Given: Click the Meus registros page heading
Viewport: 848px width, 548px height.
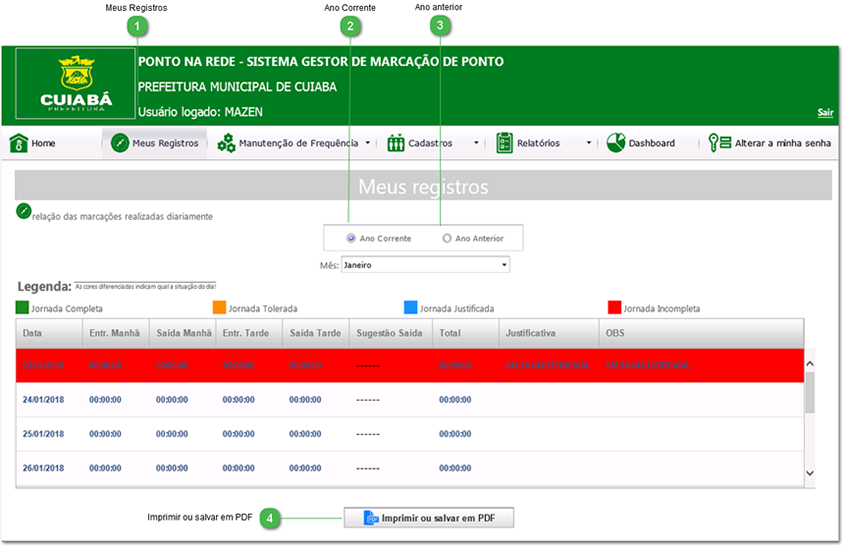Looking at the screenshot, I should point(423,187).
